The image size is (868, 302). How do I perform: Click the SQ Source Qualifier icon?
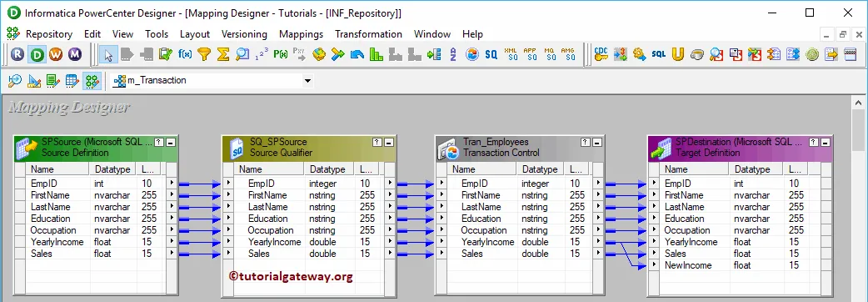(491, 54)
